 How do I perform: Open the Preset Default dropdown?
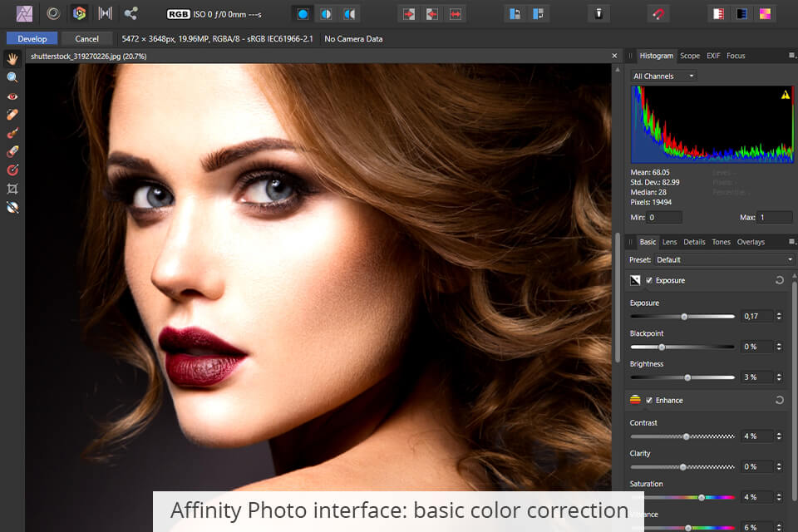click(724, 259)
